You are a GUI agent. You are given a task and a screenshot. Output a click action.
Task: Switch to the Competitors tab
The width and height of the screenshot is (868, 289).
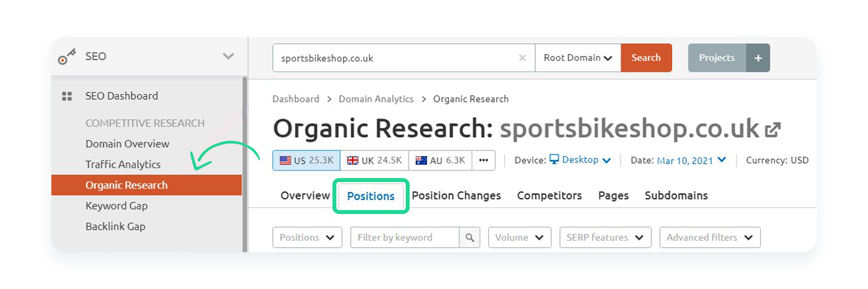550,196
